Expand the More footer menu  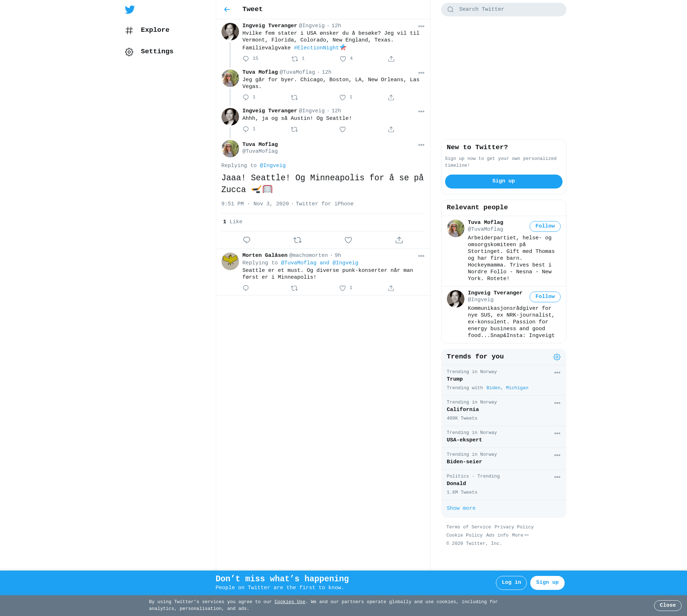520,536
